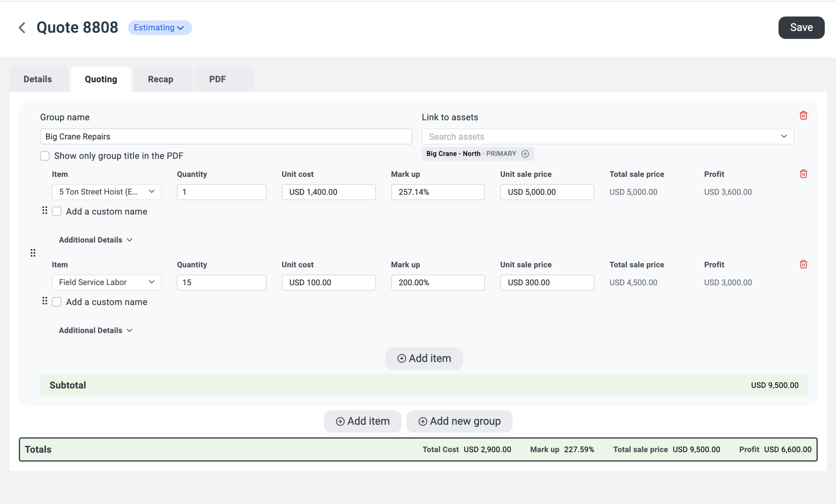
Task: Grab the drag handle of the 5 Ton Street Hoist row
Action: click(44, 211)
